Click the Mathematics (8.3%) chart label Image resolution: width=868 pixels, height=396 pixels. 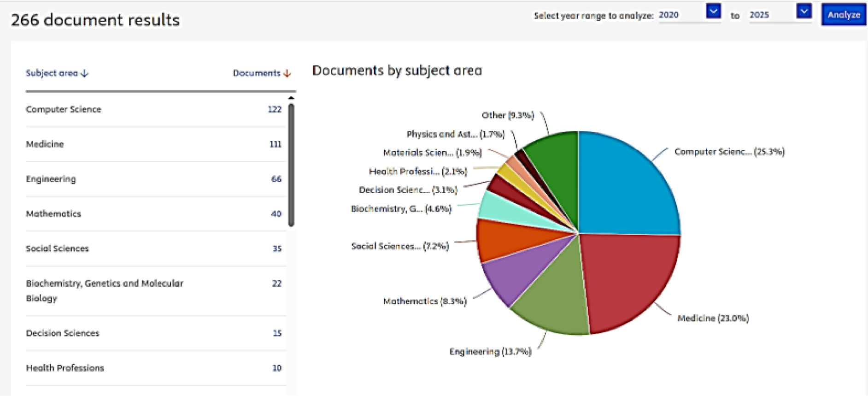click(x=425, y=301)
